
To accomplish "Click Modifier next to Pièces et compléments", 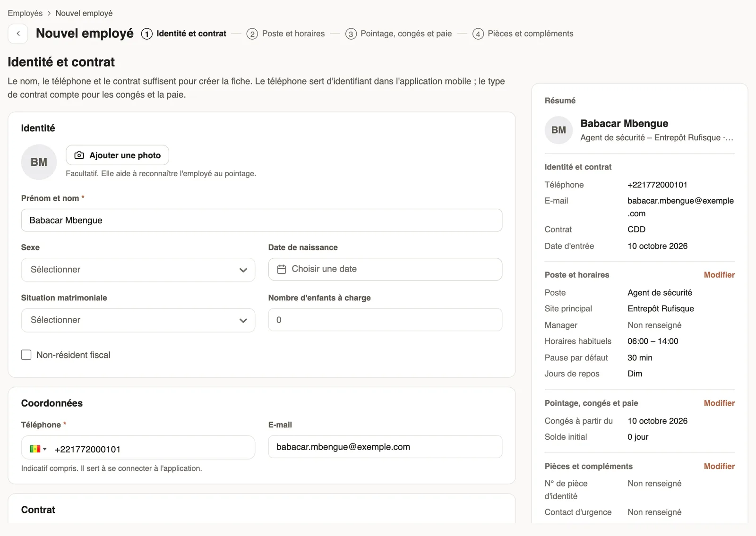I will click(719, 467).
